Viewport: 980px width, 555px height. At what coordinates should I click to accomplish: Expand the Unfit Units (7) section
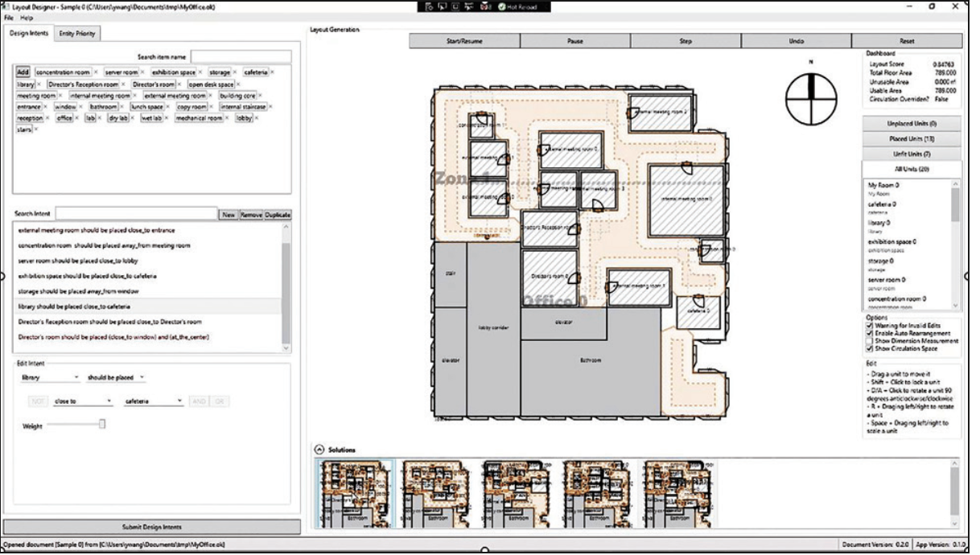click(x=912, y=153)
